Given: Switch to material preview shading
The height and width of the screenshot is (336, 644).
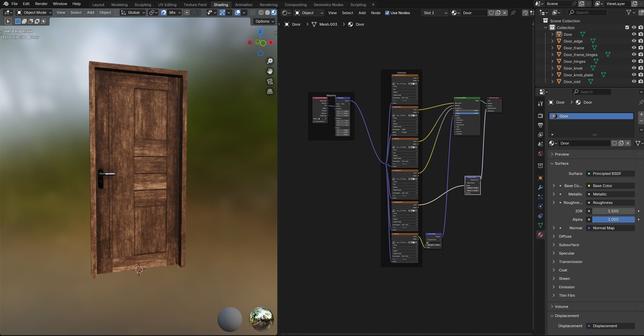Looking at the screenshot, I should pyautogui.click(x=274, y=12).
